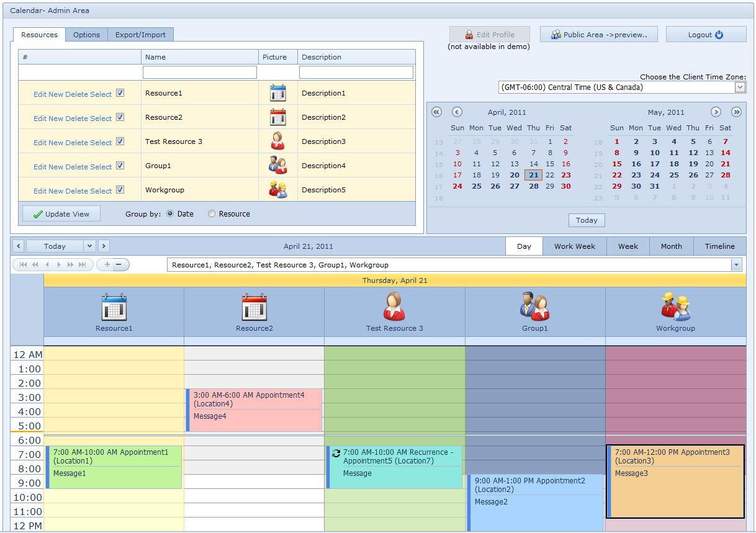Open the Client Time Zone dropdown

tap(740, 87)
